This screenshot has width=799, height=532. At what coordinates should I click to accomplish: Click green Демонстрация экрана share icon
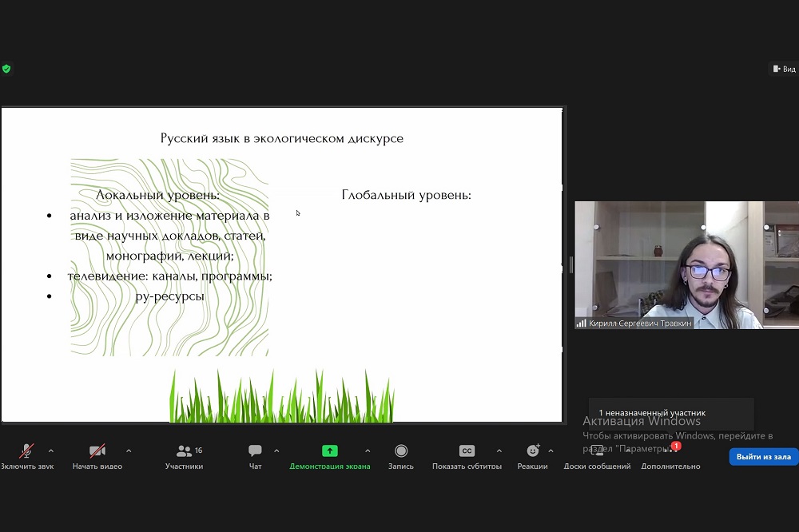pyautogui.click(x=329, y=451)
